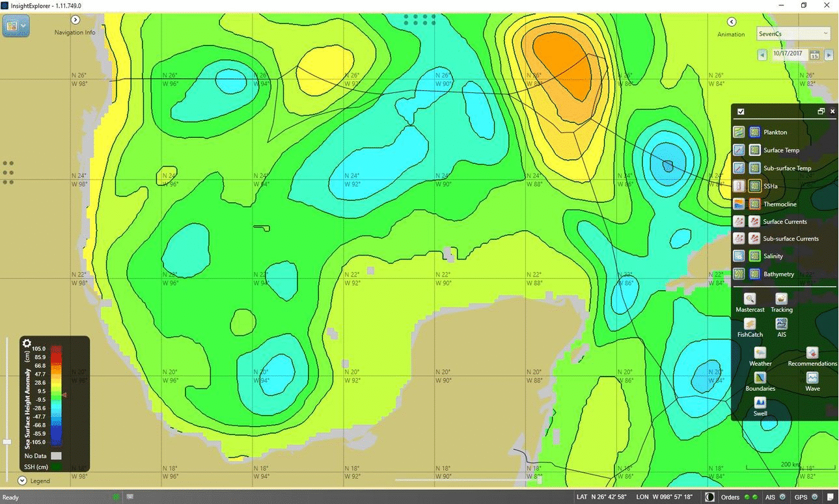Click the second Surface Currents arrow icon
Viewport: 839px width, 504px height.
(x=754, y=221)
